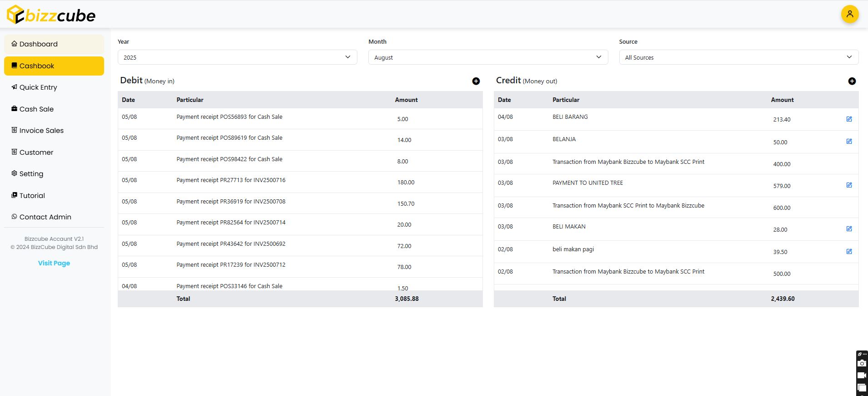Open the Year dropdown showing 2025
The height and width of the screenshot is (396, 868).
[x=237, y=57]
